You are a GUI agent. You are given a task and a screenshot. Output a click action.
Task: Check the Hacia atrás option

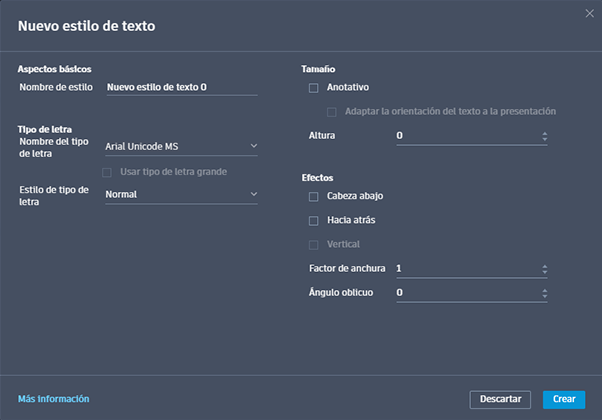(x=314, y=220)
